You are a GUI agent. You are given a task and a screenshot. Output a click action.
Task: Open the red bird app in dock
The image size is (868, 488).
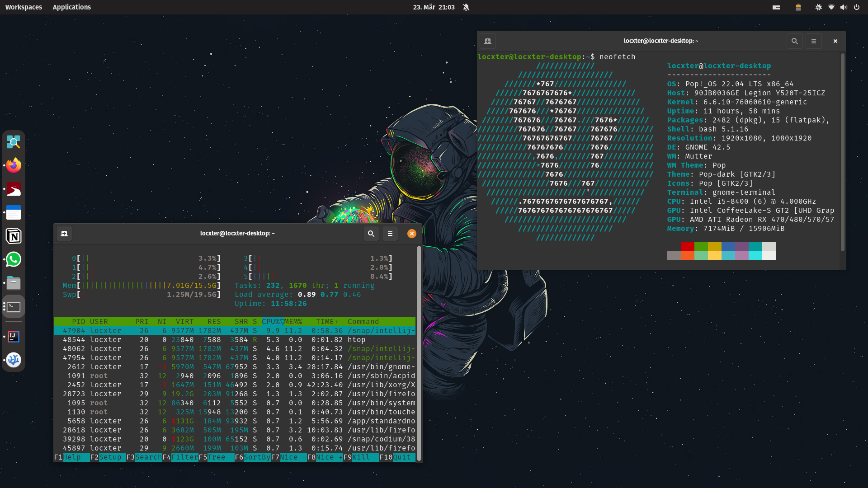pos(14,189)
